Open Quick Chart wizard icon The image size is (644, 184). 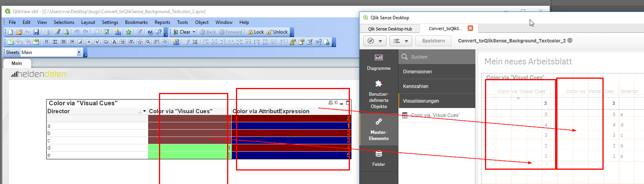pyautogui.click(x=118, y=32)
